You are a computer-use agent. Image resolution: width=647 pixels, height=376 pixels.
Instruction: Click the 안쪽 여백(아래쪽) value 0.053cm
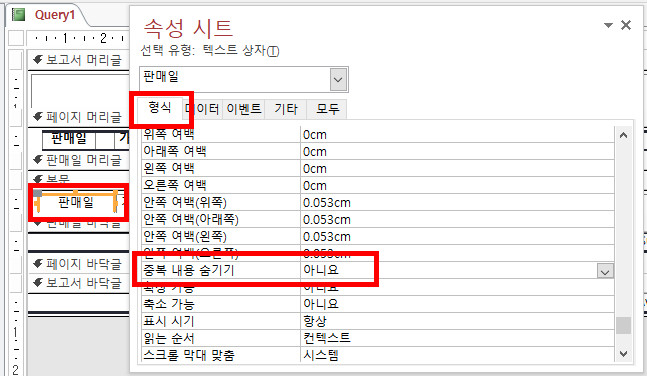click(327, 220)
